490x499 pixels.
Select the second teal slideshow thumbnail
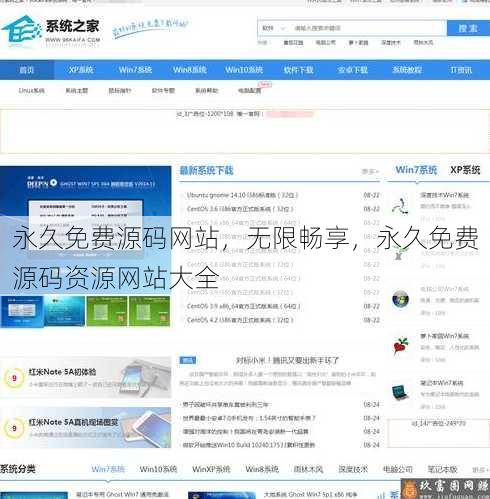(64, 311)
